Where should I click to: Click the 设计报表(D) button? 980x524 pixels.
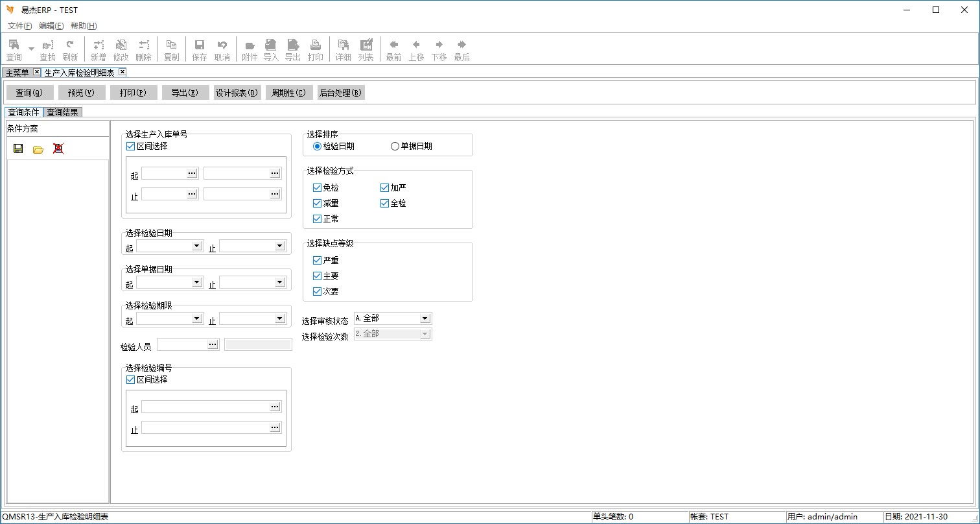click(237, 93)
